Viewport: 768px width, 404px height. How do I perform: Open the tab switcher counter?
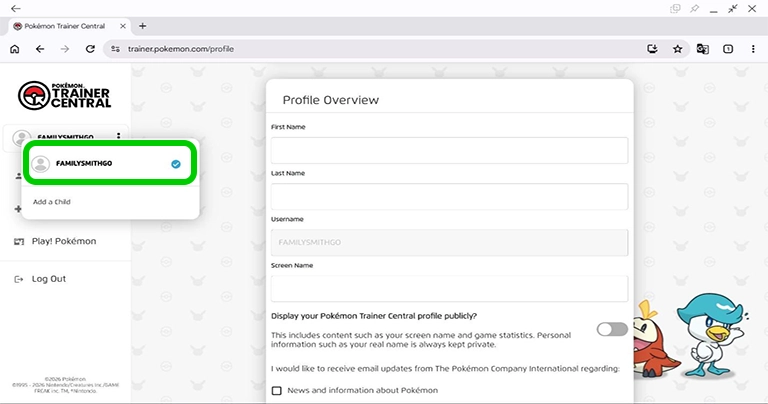728,49
